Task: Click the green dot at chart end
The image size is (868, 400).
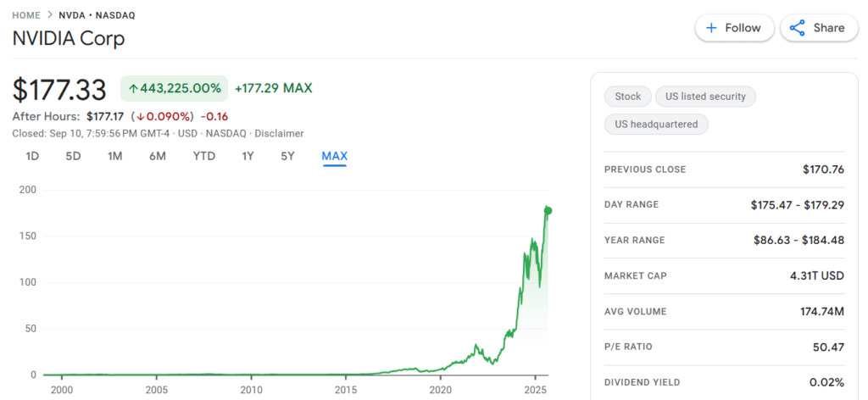Action: [x=548, y=210]
